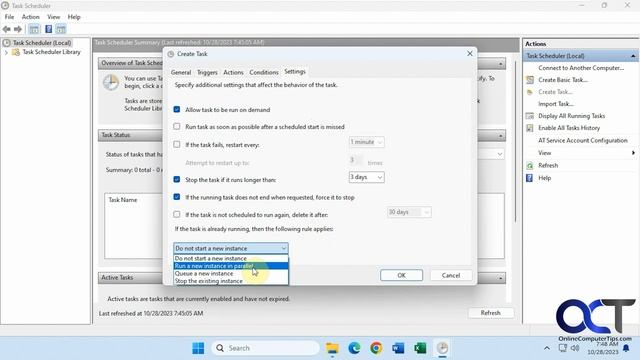Collapse the Active Tasks section
640x360 pixels.
pos(500,278)
